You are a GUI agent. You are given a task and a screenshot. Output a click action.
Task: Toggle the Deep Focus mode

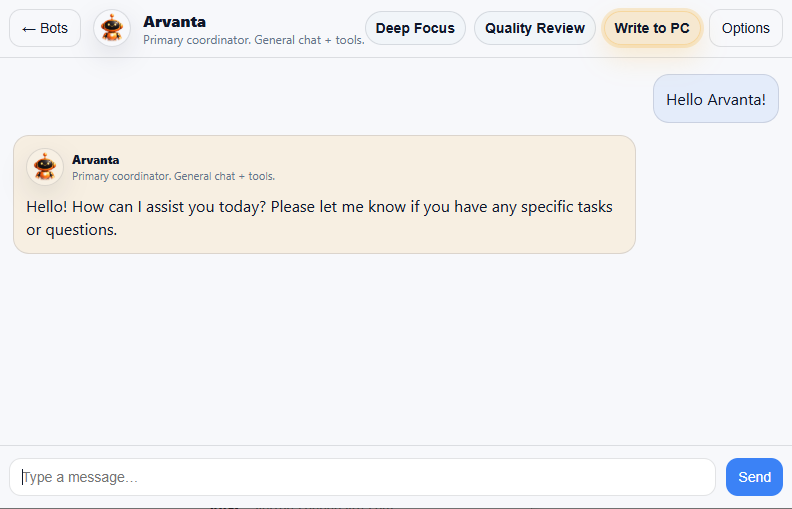coord(415,28)
